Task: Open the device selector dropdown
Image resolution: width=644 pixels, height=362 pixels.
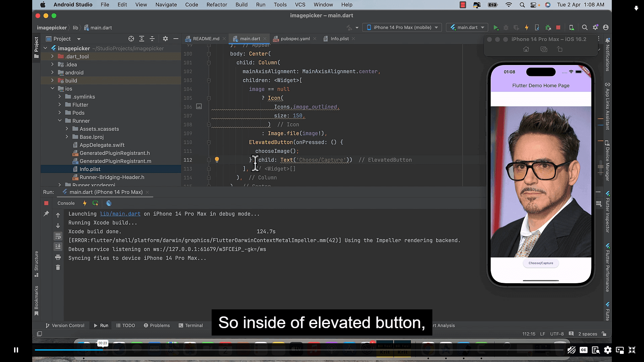Action: point(401,27)
